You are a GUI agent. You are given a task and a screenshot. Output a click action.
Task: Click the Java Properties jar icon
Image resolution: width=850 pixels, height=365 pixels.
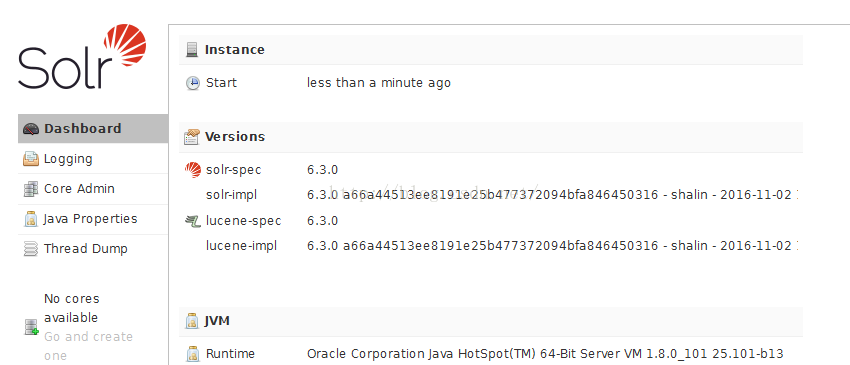31,219
